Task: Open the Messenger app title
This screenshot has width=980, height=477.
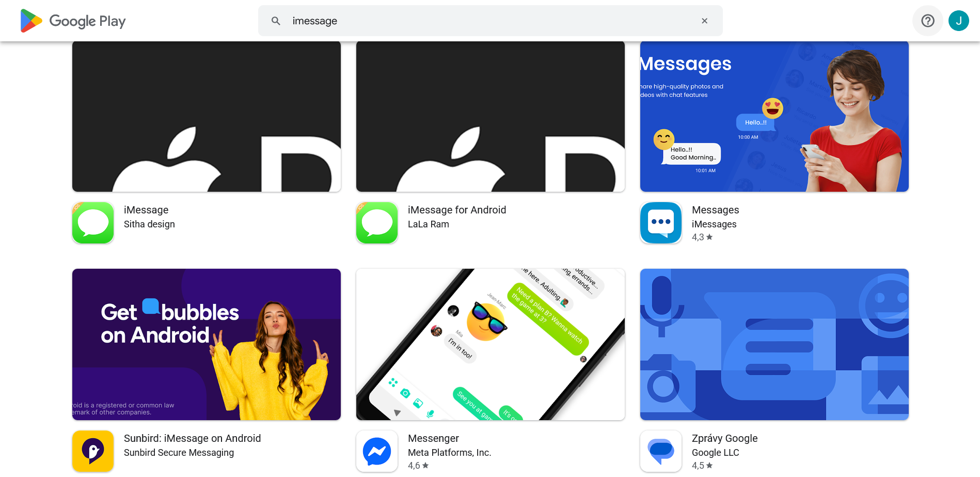Action: coord(433,438)
